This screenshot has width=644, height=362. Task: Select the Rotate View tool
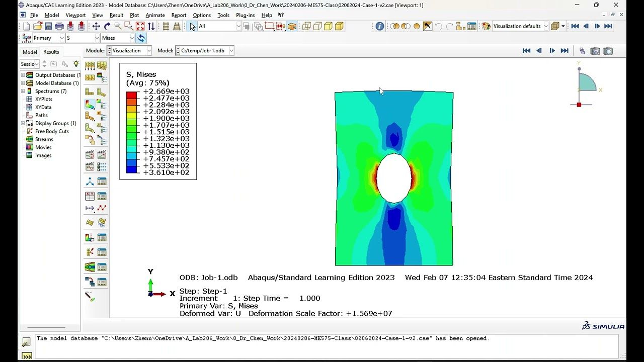click(107, 26)
